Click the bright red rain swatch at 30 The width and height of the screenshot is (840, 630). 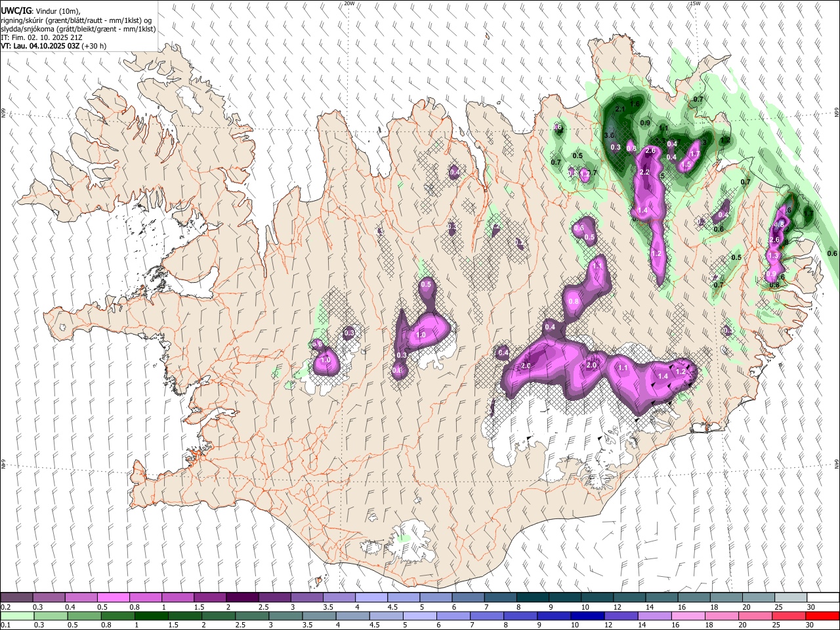pyautogui.click(x=822, y=616)
